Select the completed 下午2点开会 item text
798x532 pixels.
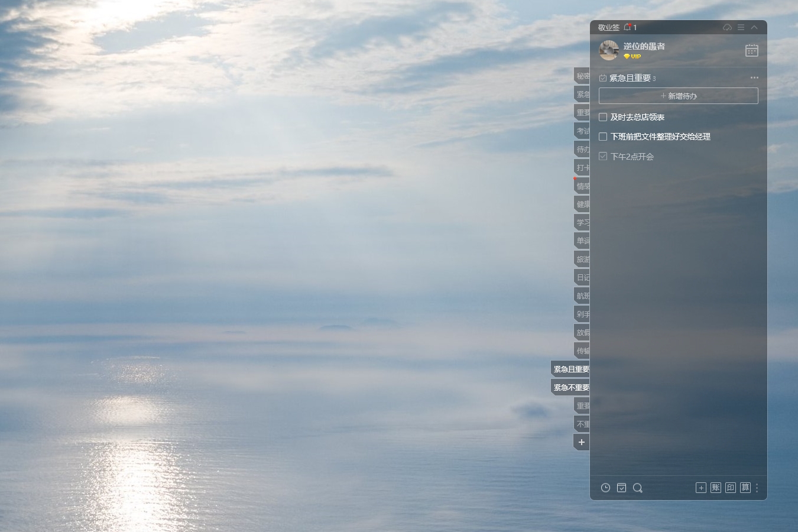click(x=632, y=157)
